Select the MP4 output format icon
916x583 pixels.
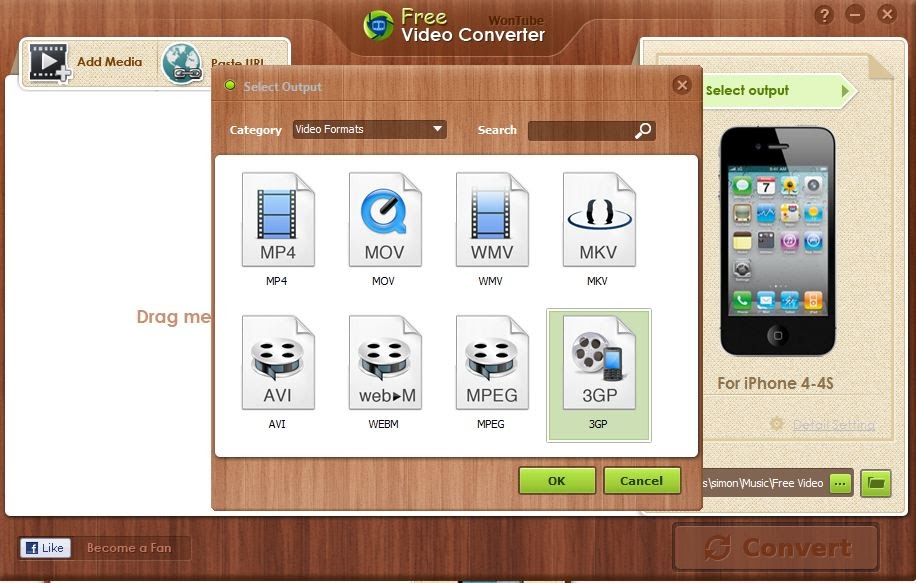coord(277,218)
